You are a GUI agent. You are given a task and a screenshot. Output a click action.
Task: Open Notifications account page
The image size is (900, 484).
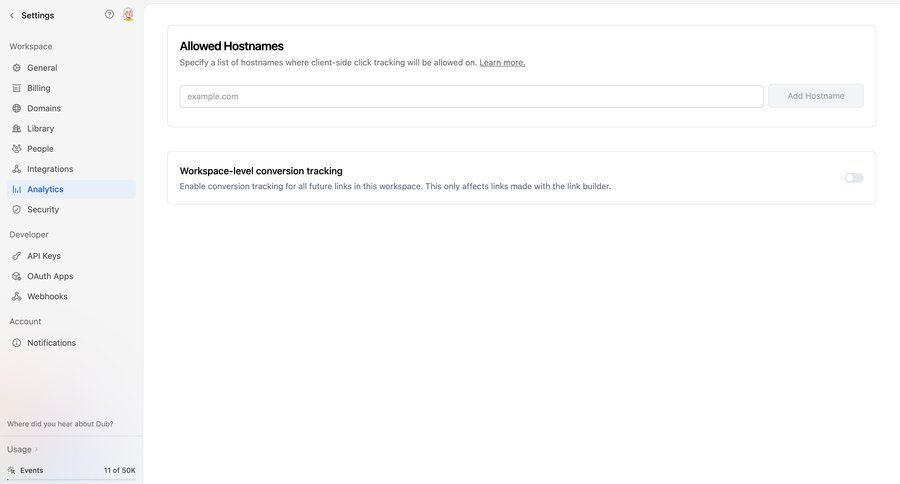click(71, 343)
